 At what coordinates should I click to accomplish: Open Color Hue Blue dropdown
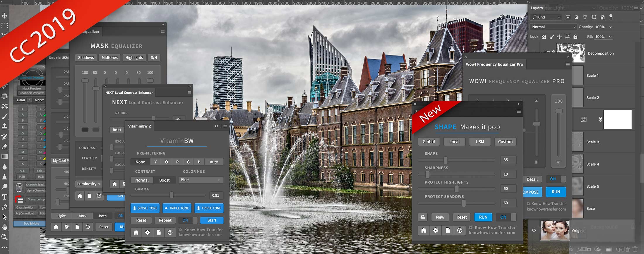[x=201, y=180]
